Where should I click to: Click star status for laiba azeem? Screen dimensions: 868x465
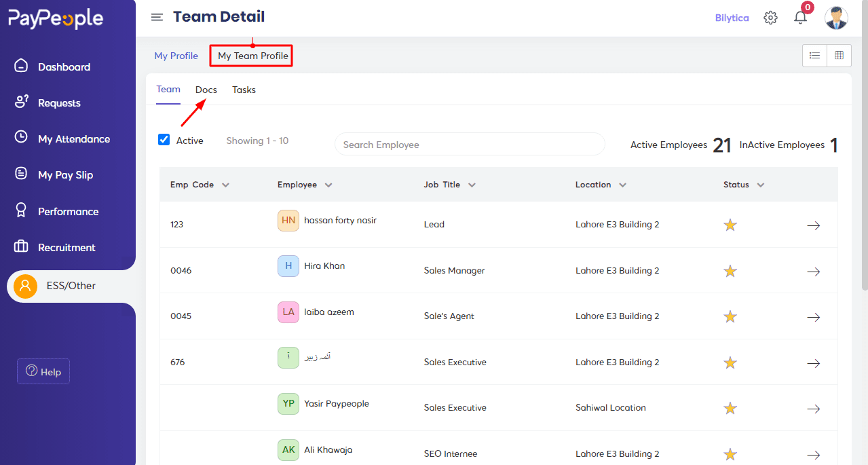click(730, 316)
